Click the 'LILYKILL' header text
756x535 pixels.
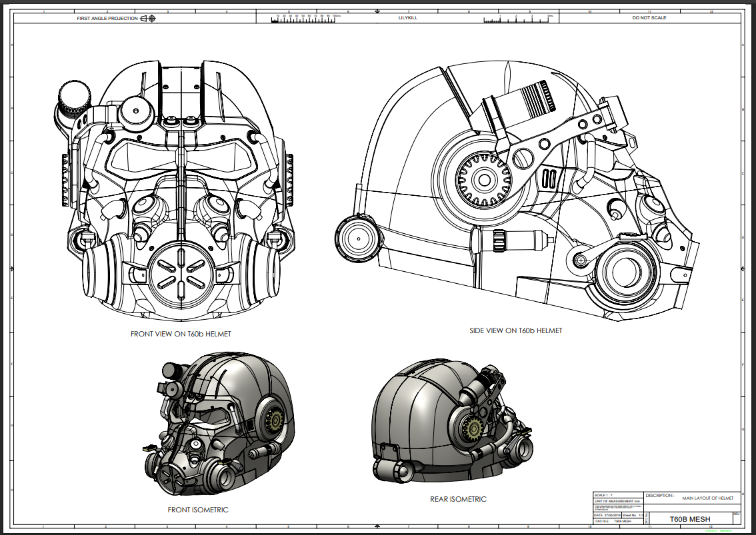408,18
